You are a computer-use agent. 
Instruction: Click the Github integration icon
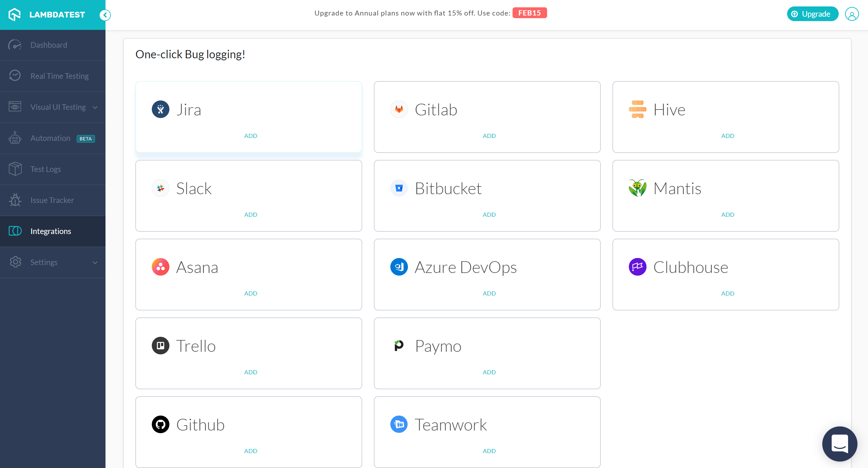[161, 424]
